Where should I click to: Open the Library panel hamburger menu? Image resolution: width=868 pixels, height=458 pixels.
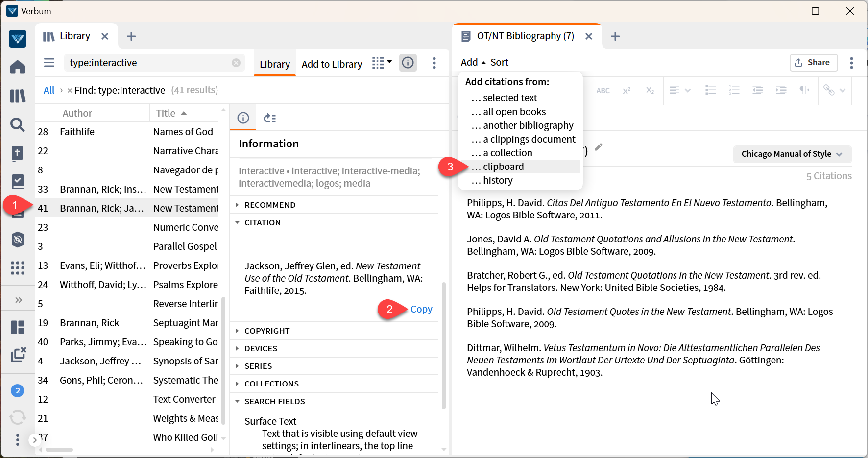pyautogui.click(x=49, y=63)
